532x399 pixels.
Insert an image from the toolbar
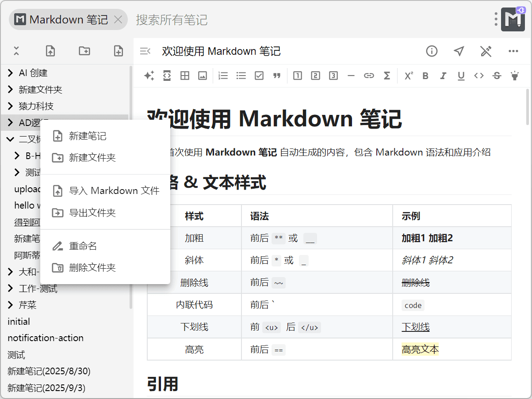[x=203, y=76]
